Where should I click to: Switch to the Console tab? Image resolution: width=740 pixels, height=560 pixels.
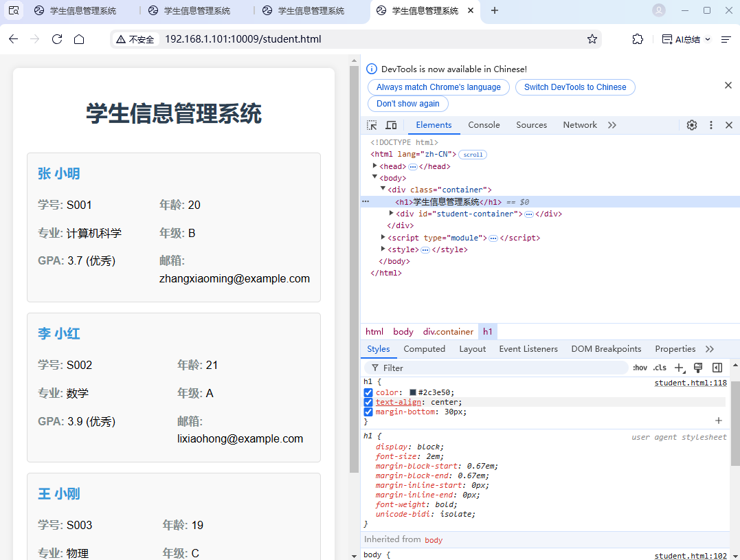pos(484,125)
